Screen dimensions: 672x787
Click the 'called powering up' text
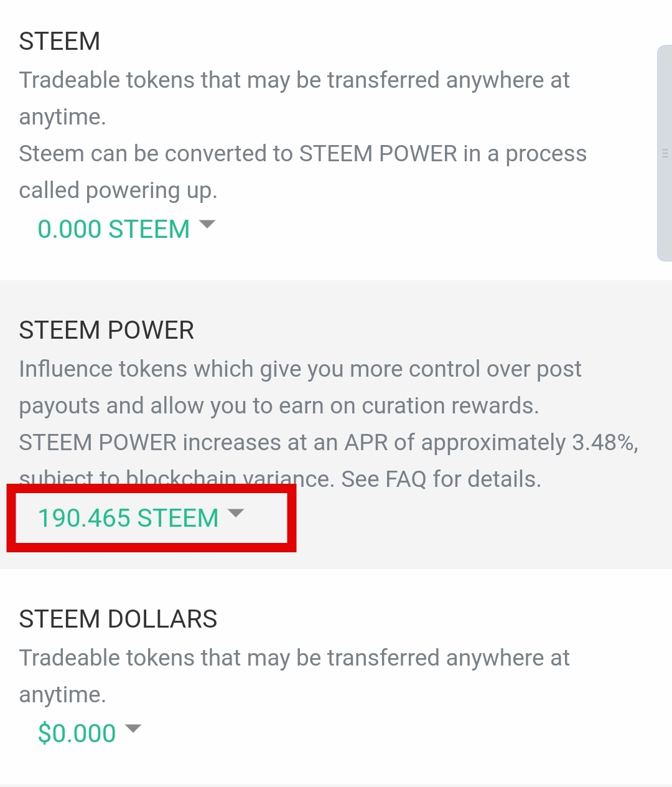(118, 191)
